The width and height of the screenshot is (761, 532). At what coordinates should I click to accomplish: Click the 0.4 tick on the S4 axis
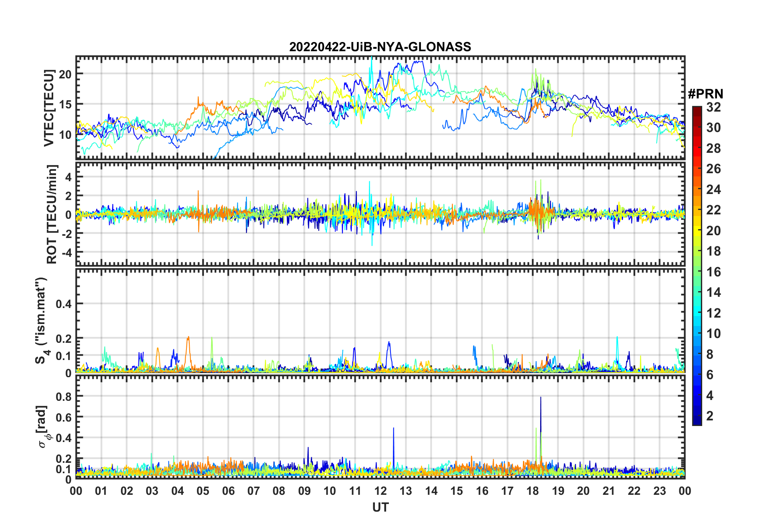tap(64, 304)
